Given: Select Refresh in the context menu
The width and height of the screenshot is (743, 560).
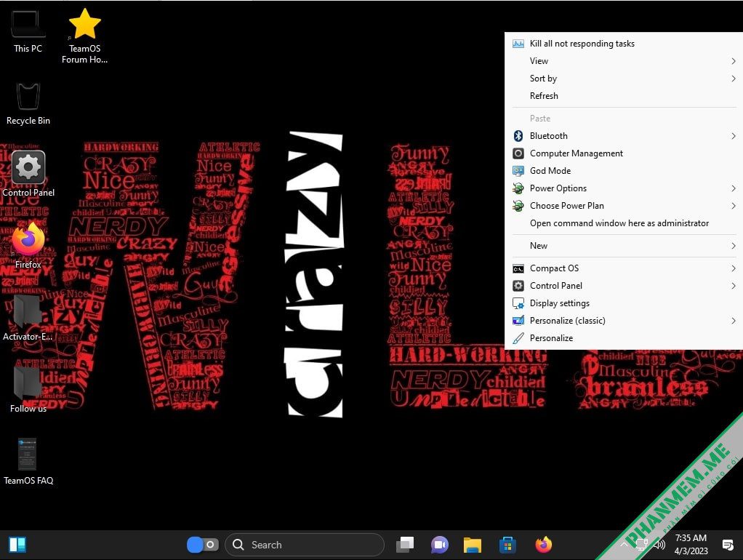Looking at the screenshot, I should click(x=544, y=96).
